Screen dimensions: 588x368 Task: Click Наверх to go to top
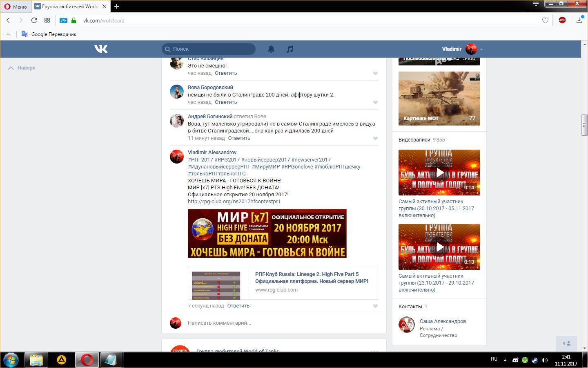pos(22,68)
